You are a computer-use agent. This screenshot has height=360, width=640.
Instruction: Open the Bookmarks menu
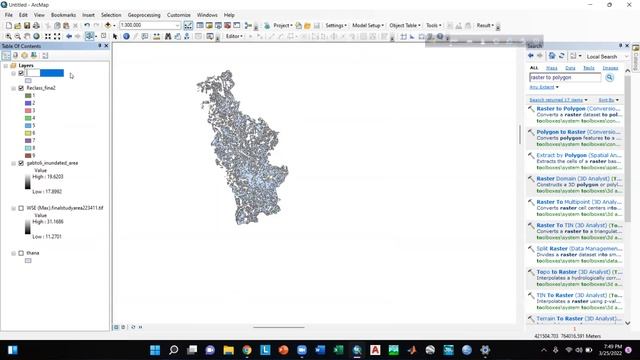pos(63,15)
